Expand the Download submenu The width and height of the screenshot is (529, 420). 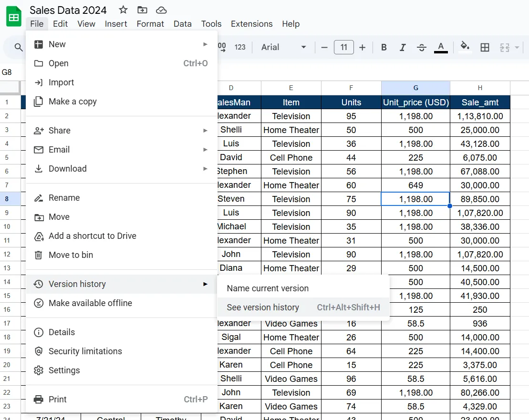pyautogui.click(x=121, y=169)
